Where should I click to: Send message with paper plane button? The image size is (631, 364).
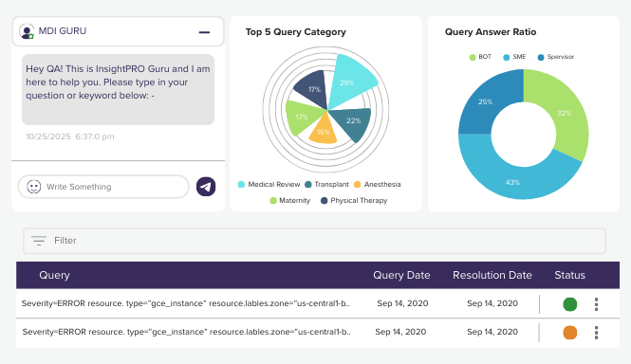206,187
